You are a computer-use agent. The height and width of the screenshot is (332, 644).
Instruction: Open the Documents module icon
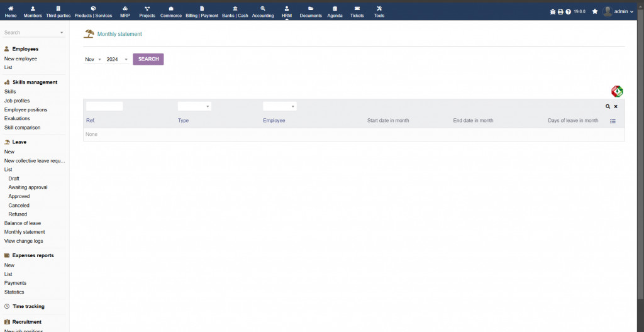tap(311, 8)
